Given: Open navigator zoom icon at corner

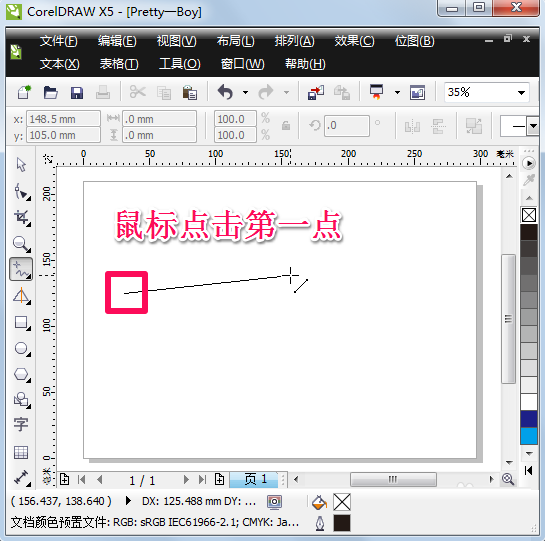Looking at the screenshot, I should 508,479.
